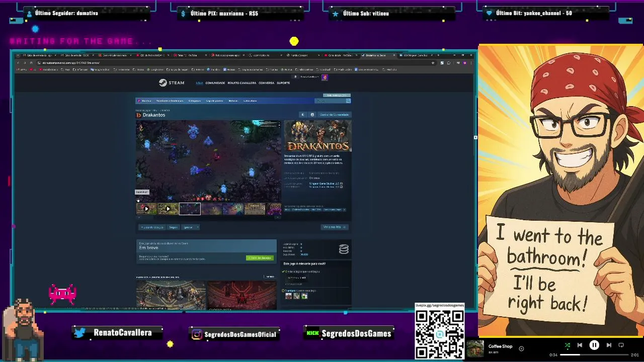Open Central da Comunidade for Drakantos
Image resolution: width=644 pixels, height=362 pixels.
tap(334, 115)
